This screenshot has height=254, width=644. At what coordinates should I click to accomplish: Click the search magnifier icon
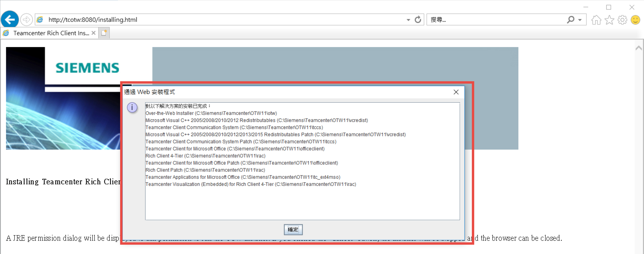pyautogui.click(x=571, y=20)
